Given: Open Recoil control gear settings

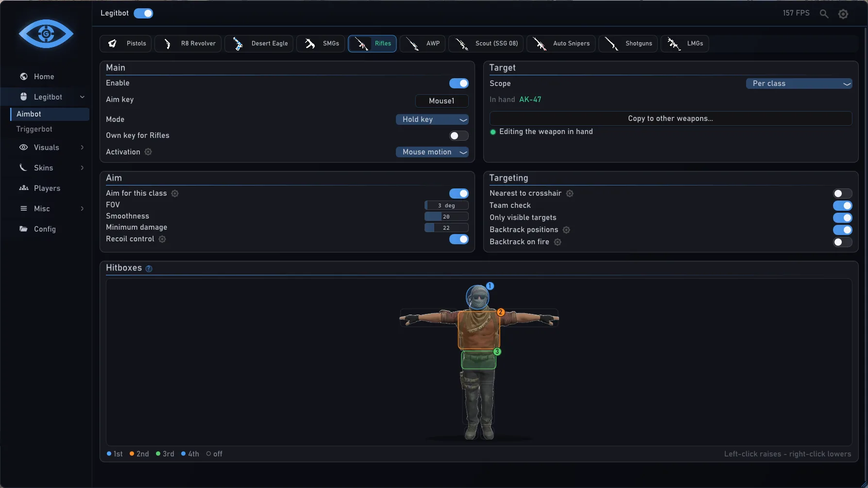Looking at the screenshot, I should [x=162, y=239].
